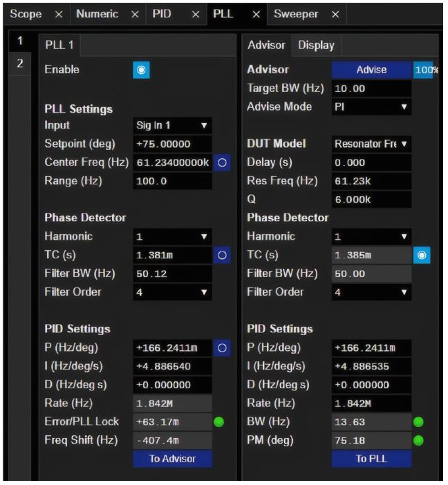Click the Advisor TC value 1.385m
Screen dimensions: 448x485
(371, 255)
